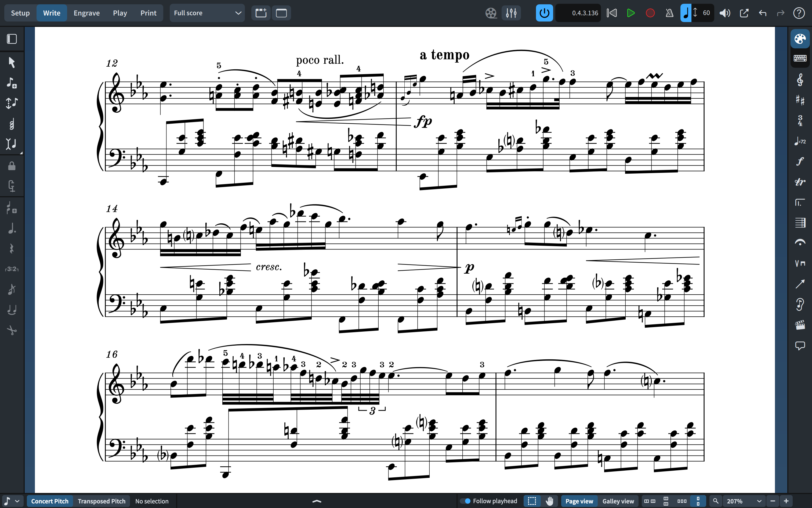Open the Full score layout dropdown
812x508 pixels.
[x=207, y=13]
